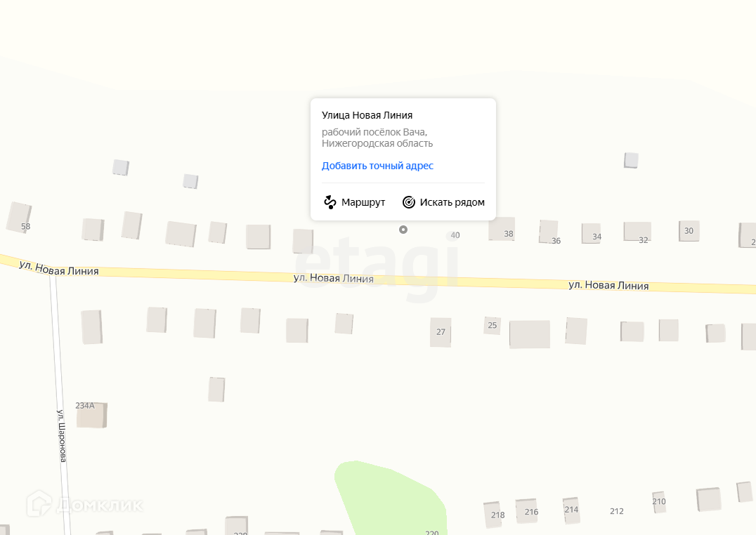Click the Искать рядом button label
The height and width of the screenshot is (535, 756).
[x=452, y=202]
